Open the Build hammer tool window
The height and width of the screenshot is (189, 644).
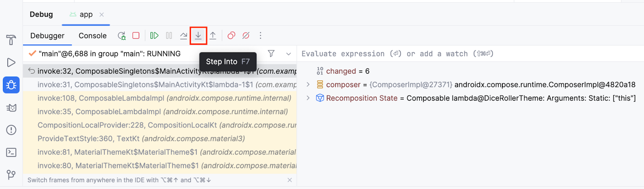(x=11, y=39)
